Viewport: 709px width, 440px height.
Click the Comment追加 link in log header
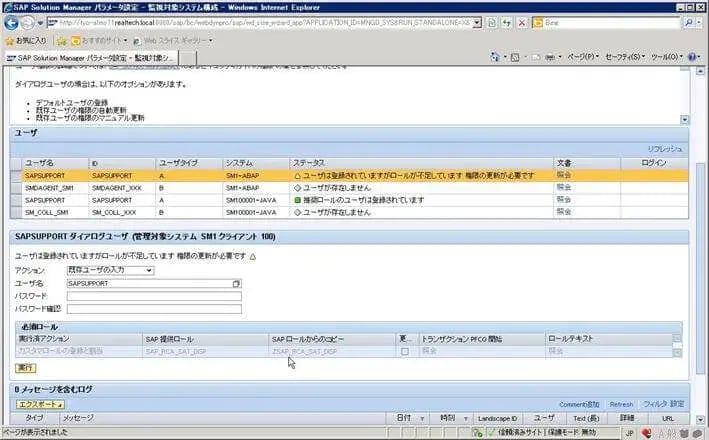tap(579, 404)
